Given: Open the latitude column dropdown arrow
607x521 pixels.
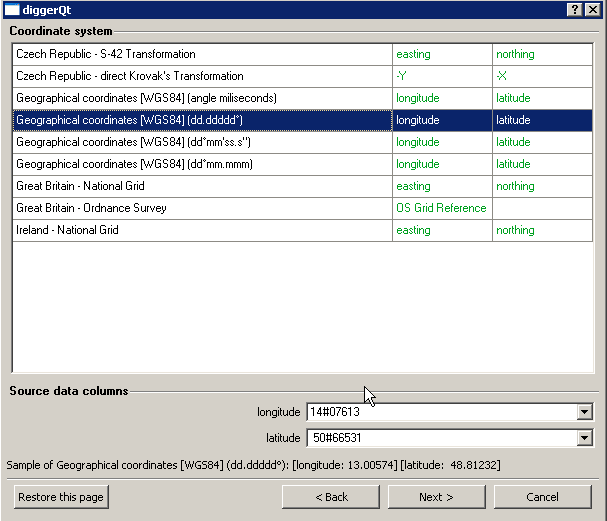Looking at the screenshot, I should click(x=584, y=437).
